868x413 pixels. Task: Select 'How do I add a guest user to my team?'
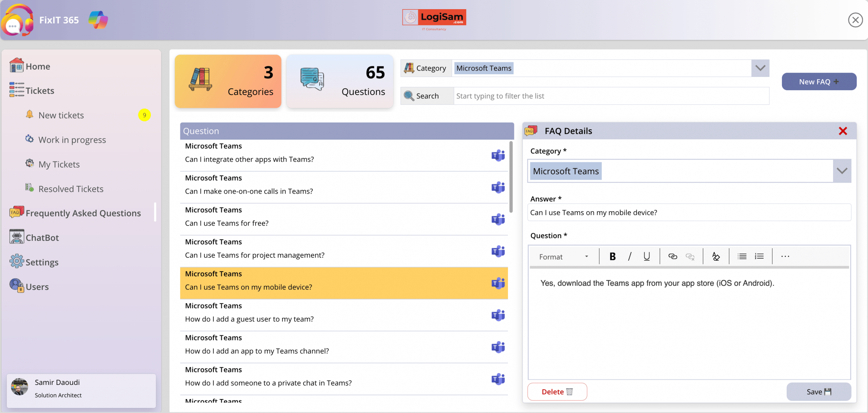pyautogui.click(x=344, y=315)
